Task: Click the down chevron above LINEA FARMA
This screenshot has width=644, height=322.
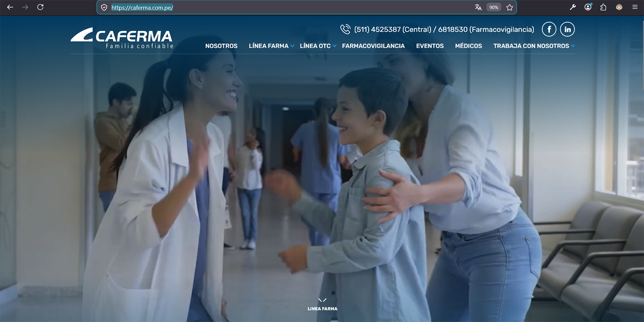Action: [322, 300]
